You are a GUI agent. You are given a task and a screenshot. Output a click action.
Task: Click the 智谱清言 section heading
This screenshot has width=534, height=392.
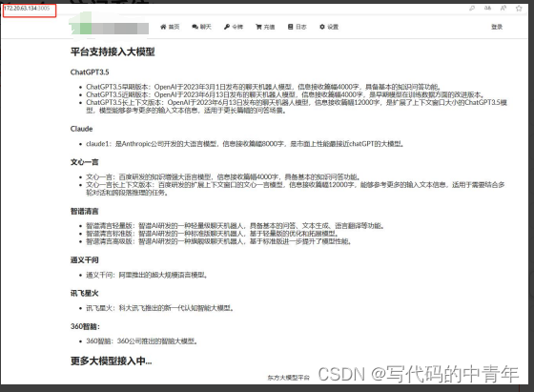click(85, 212)
